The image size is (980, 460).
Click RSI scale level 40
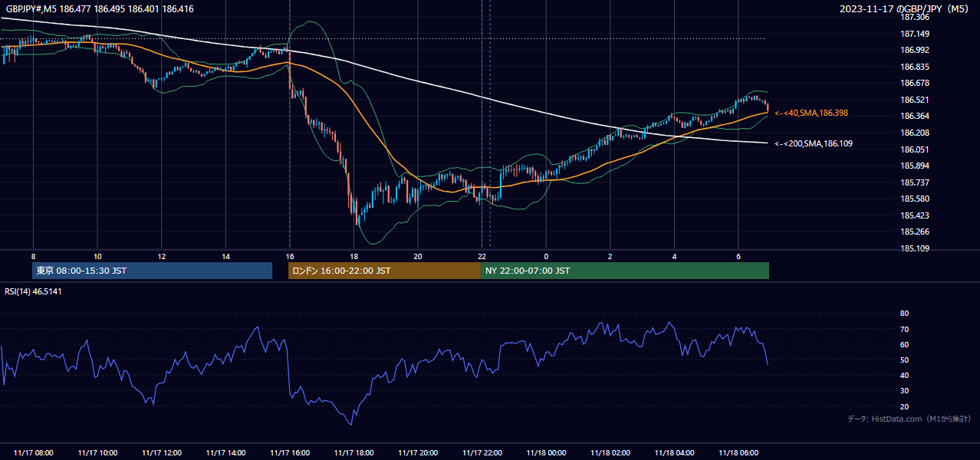click(x=905, y=375)
